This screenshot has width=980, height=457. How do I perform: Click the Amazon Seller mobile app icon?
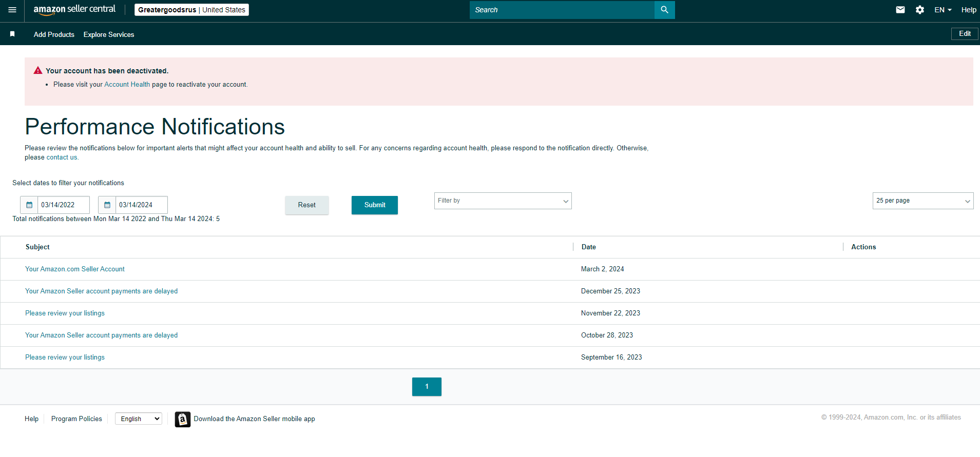pos(183,419)
